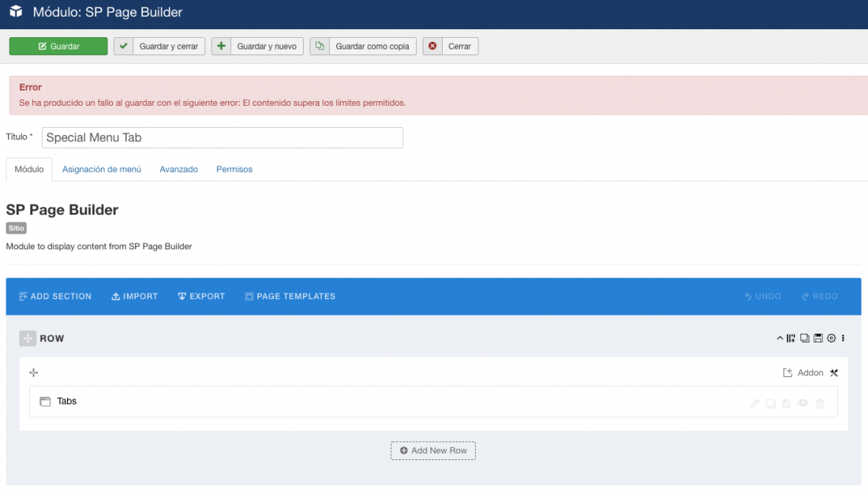Select the Módulo tab
Image resolution: width=868 pixels, height=490 pixels.
(x=29, y=170)
